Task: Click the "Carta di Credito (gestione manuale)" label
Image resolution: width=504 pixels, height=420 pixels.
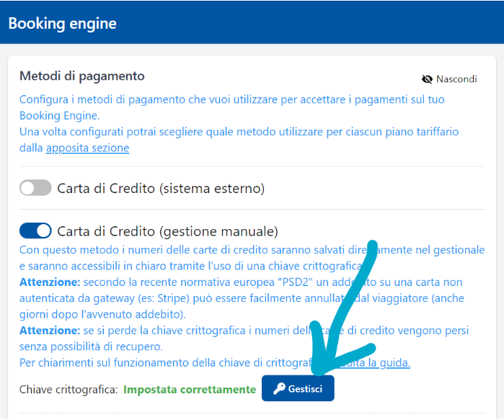Action: point(167,231)
